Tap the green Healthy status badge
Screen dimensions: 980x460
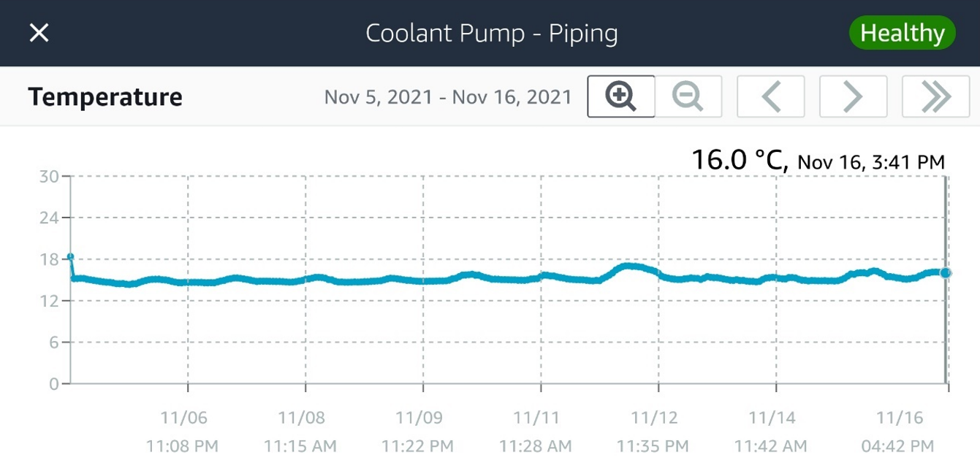tap(902, 33)
